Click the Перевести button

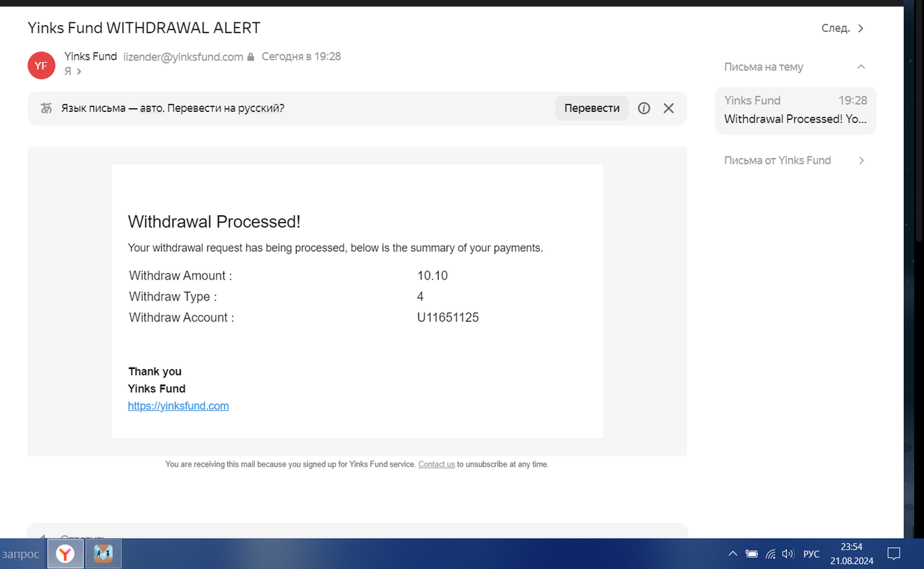click(592, 108)
